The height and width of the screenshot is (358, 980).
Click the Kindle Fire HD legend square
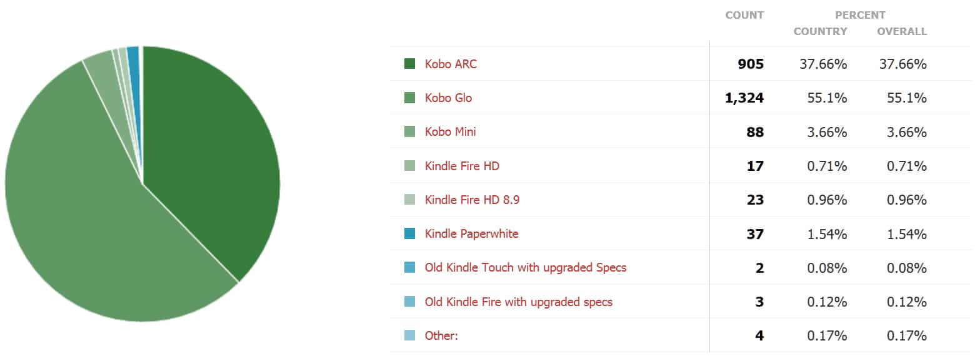410,166
